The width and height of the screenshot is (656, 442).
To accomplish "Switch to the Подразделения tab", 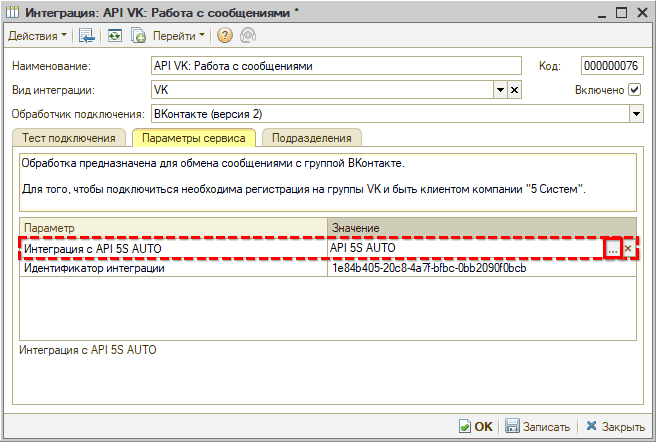I will point(312,138).
